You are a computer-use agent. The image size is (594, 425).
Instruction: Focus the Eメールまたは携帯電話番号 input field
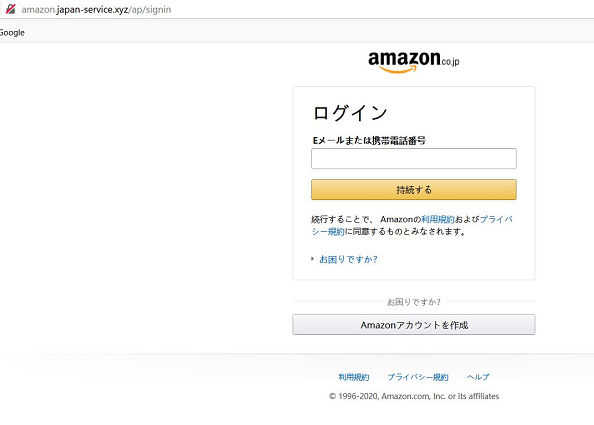click(414, 158)
